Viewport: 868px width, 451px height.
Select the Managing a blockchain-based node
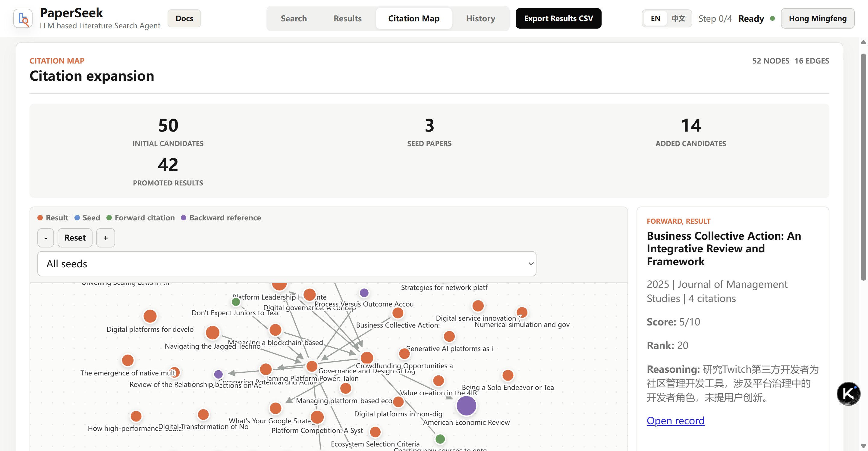[275, 329]
